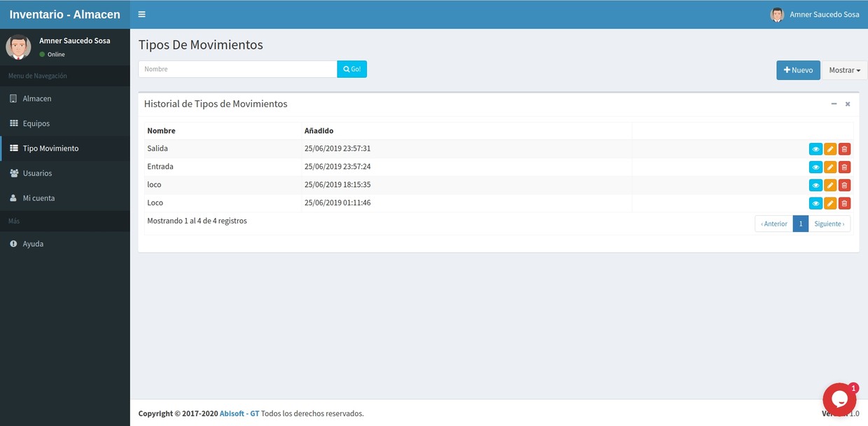Collapse the Historial panel with minus icon

point(834,104)
